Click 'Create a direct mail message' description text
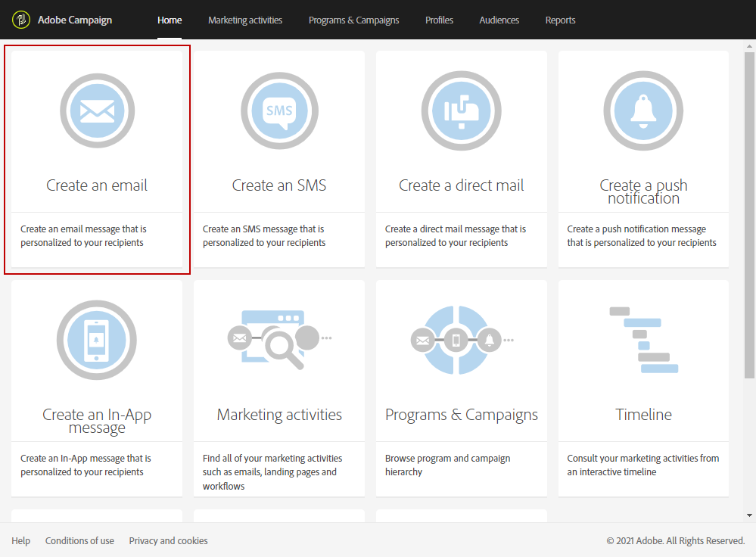Image resolution: width=756 pixels, height=557 pixels. click(x=456, y=236)
